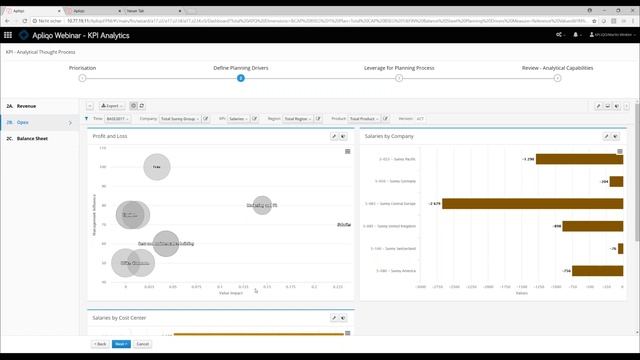
Task: Click the edit icon next to Total Product
Action: pos(386,119)
